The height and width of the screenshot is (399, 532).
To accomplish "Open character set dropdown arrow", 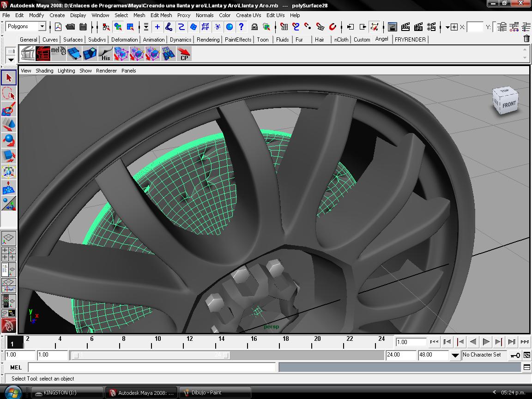I will [455, 355].
